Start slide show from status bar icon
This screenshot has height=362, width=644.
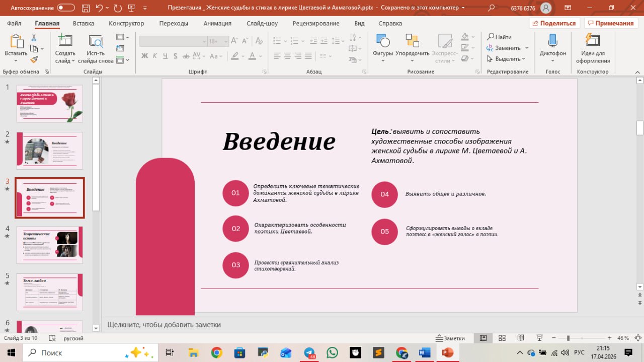(539, 338)
